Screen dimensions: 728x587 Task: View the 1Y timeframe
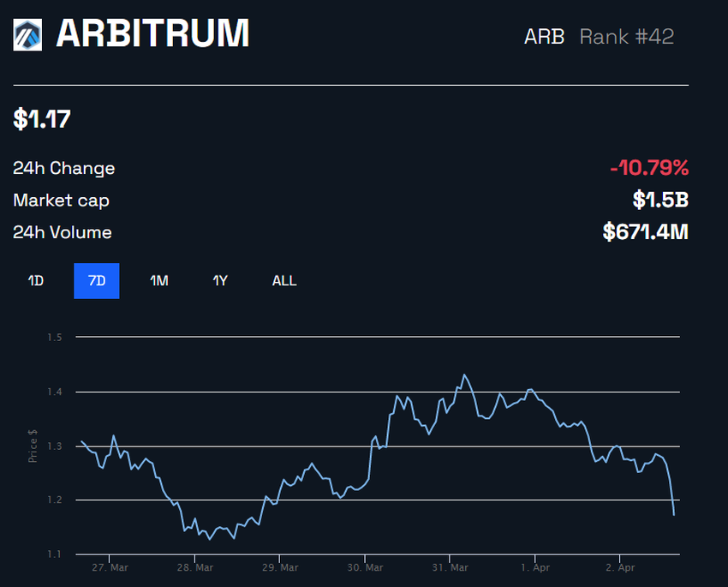[219, 280]
